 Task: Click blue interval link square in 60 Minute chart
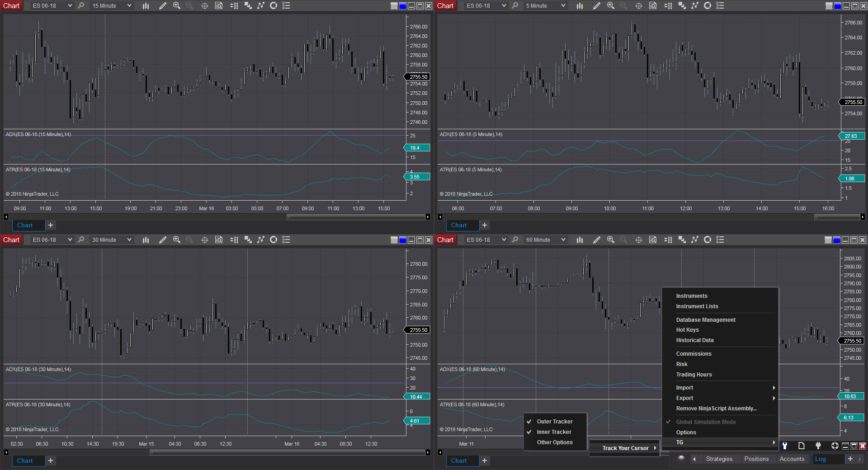837,240
